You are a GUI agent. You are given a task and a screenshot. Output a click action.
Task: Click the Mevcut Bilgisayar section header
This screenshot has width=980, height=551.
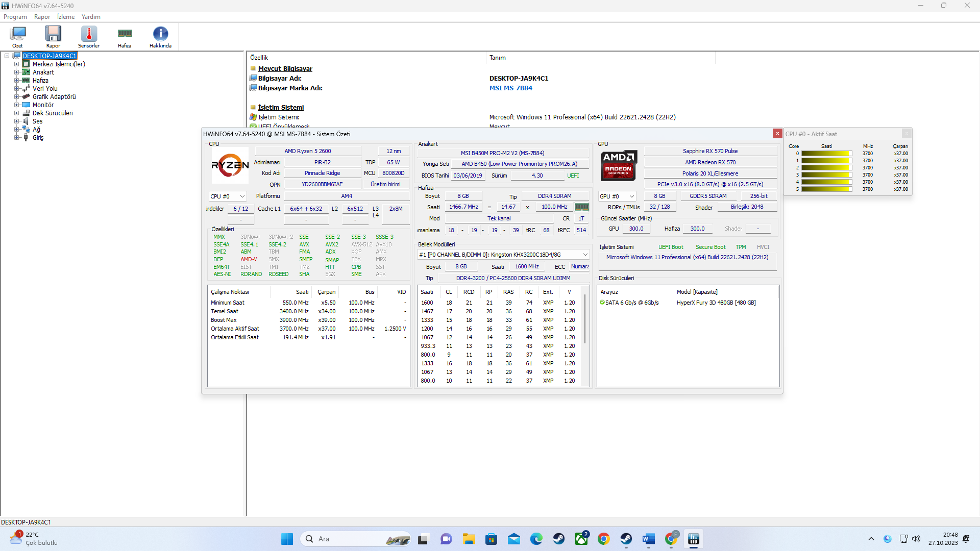point(285,69)
